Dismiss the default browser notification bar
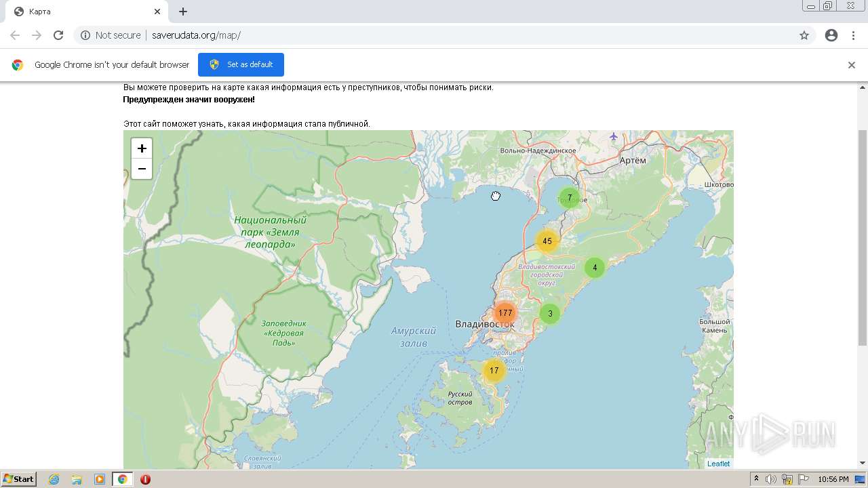The width and height of the screenshot is (868, 488). pos(852,65)
